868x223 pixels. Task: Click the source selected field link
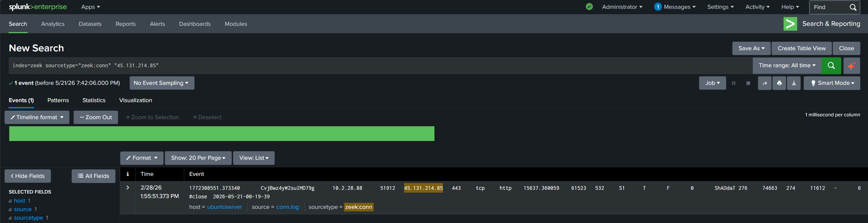22,209
